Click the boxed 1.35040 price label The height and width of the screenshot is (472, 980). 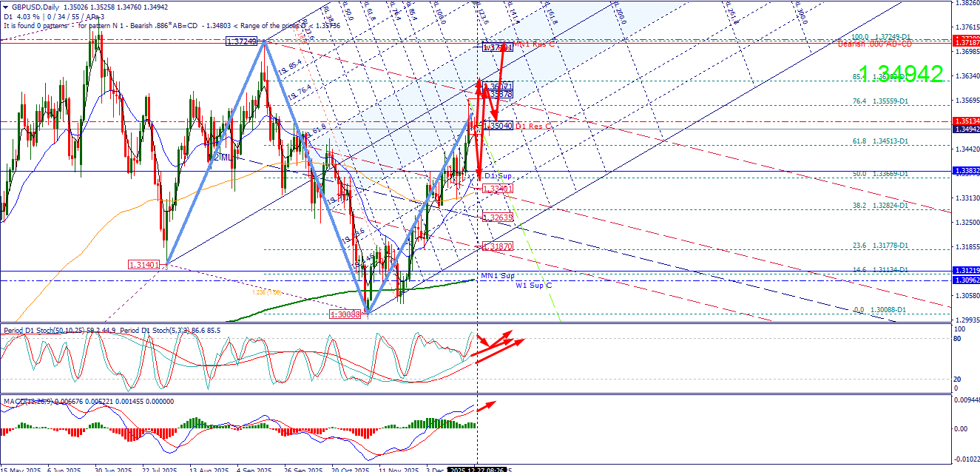point(498,126)
